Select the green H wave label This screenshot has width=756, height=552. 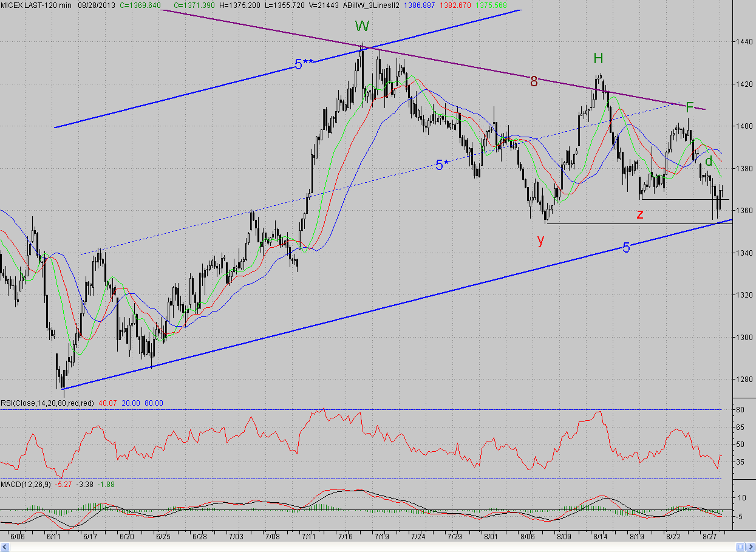[x=598, y=58]
